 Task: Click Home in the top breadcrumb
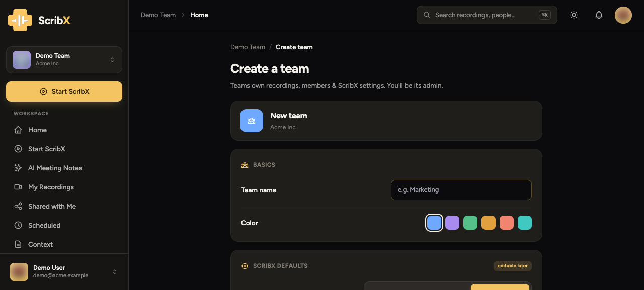pos(199,15)
